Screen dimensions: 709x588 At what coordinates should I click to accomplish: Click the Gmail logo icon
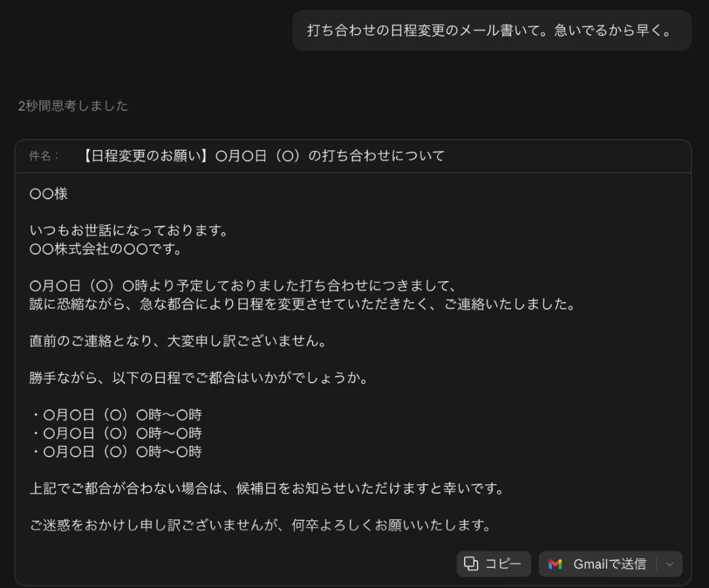tap(555, 564)
